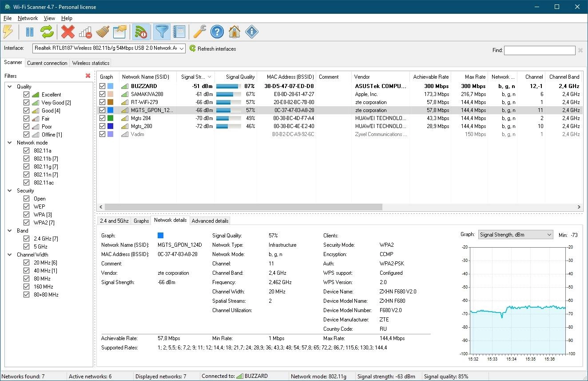Toggle the 5 GHz band checkbox
Image resolution: width=588 pixels, height=381 pixels.
point(27,247)
